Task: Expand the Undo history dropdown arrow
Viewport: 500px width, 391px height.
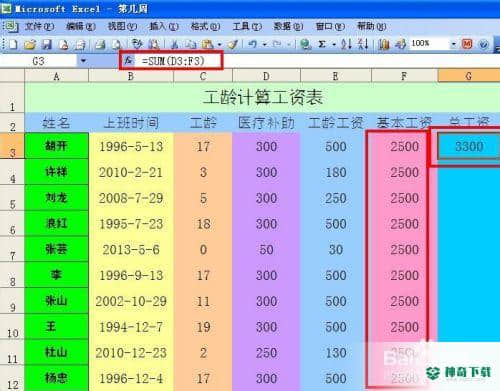Action: click(x=265, y=44)
